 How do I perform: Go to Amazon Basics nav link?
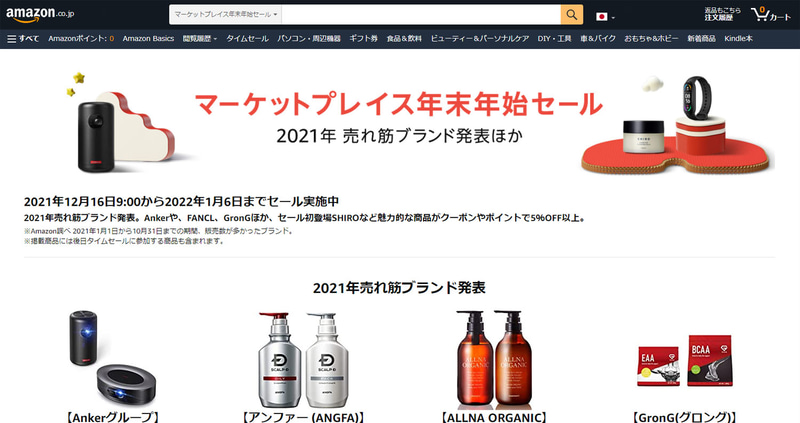coord(148,38)
